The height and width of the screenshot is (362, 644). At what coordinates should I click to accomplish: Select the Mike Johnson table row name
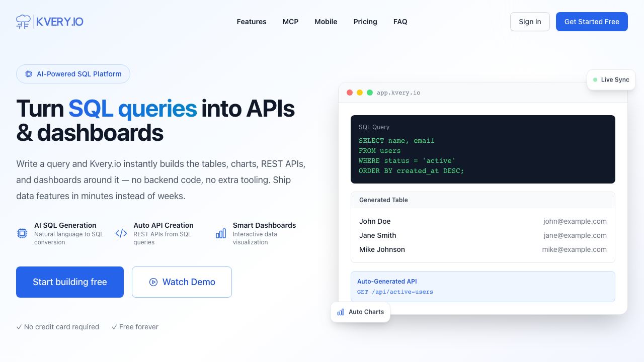pyautogui.click(x=382, y=249)
